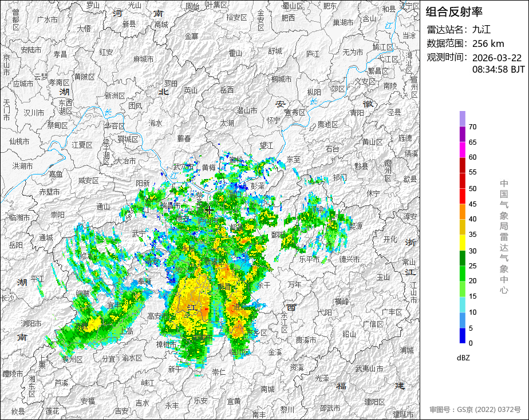This screenshot has width=529, height=420.
Task: Click the purple 65–70 dBZ legend segment
Action: point(463,134)
